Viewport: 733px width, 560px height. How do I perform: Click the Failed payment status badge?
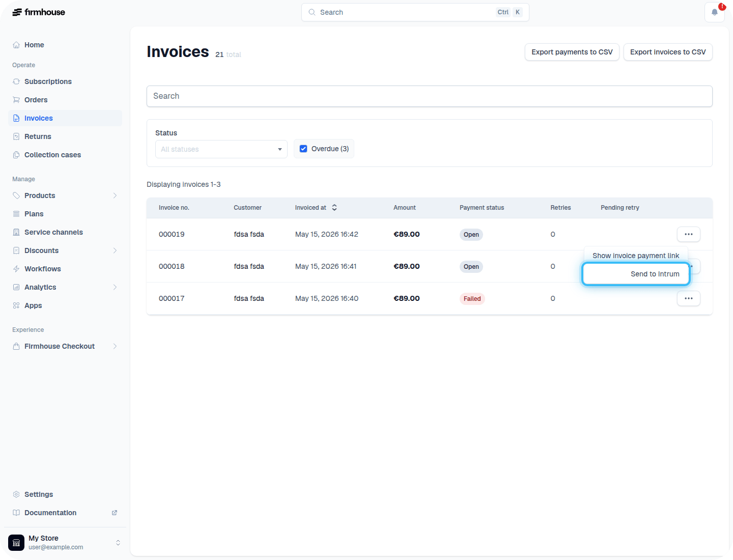472,299
